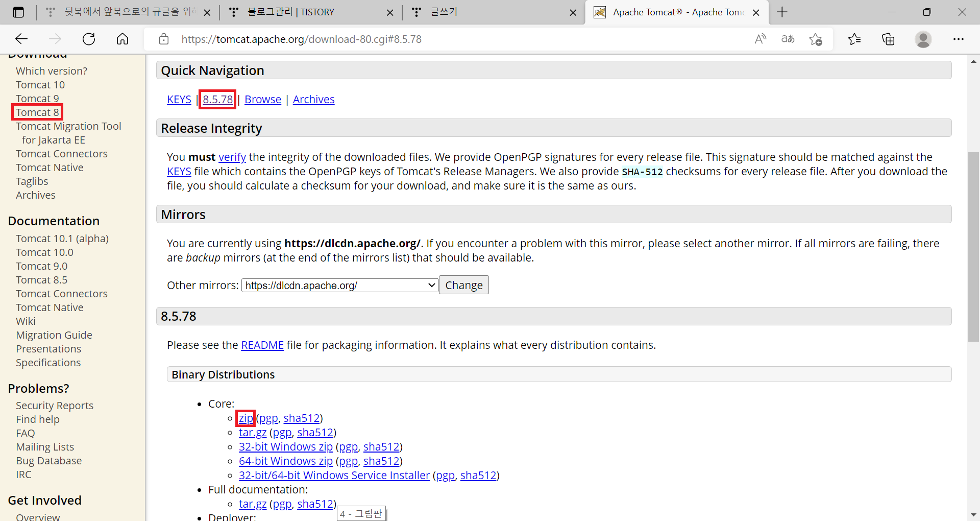Jump to 8.5.78 in Quick Navigation
Viewport: 980px width, 521px height.
click(x=217, y=99)
